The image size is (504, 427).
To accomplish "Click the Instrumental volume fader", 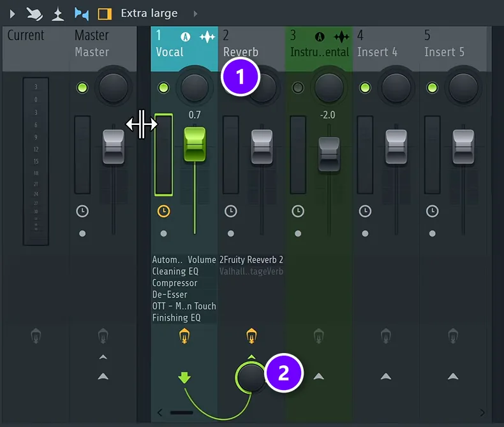I will [329, 154].
